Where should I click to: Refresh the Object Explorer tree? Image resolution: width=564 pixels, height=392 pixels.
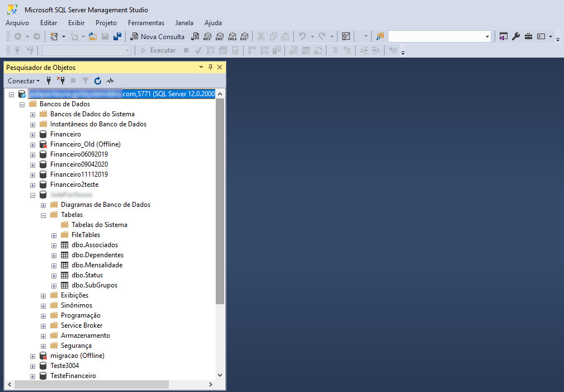click(x=98, y=81)
